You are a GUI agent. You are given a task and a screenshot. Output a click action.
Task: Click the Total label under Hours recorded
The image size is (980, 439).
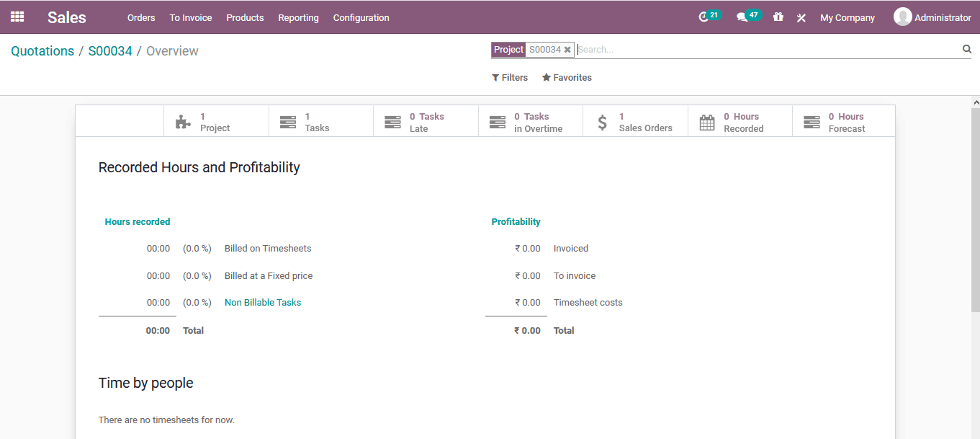194,330
